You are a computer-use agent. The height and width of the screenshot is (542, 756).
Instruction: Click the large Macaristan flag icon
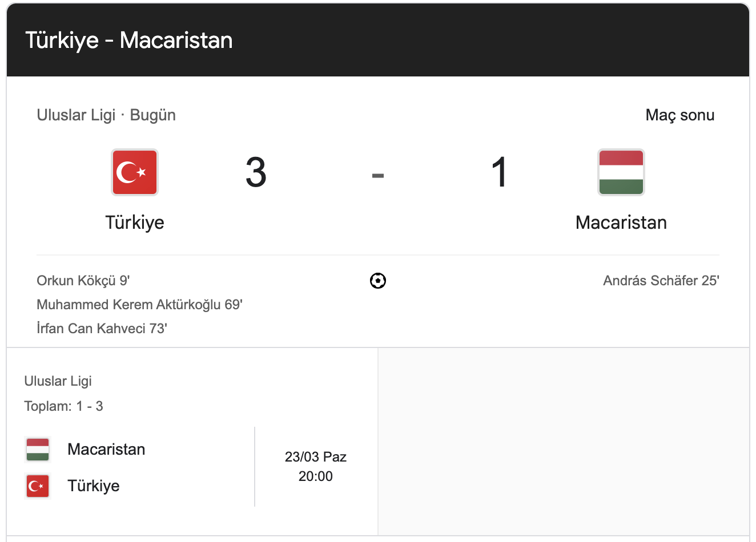621,172
